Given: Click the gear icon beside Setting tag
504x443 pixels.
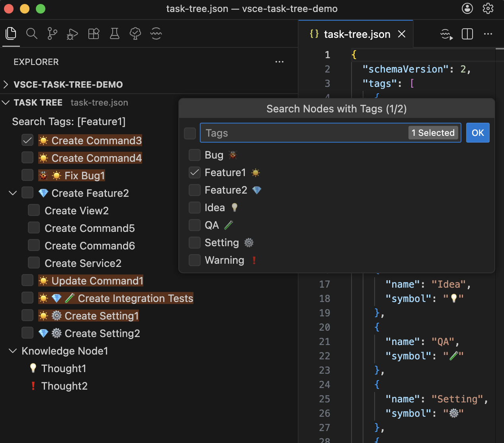Looking at the screenshot, I should (x=249, y=243).
